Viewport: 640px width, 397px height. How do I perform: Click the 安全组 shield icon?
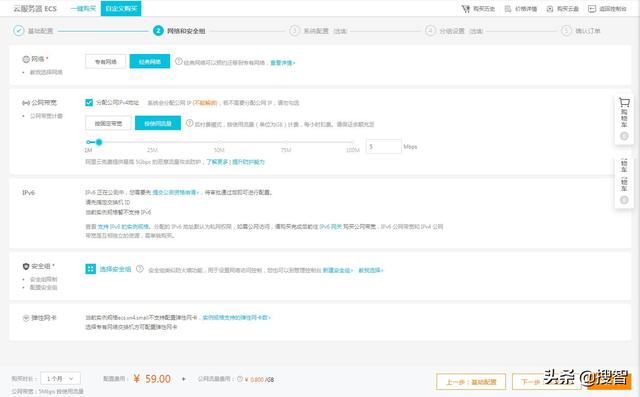[26, 266]
